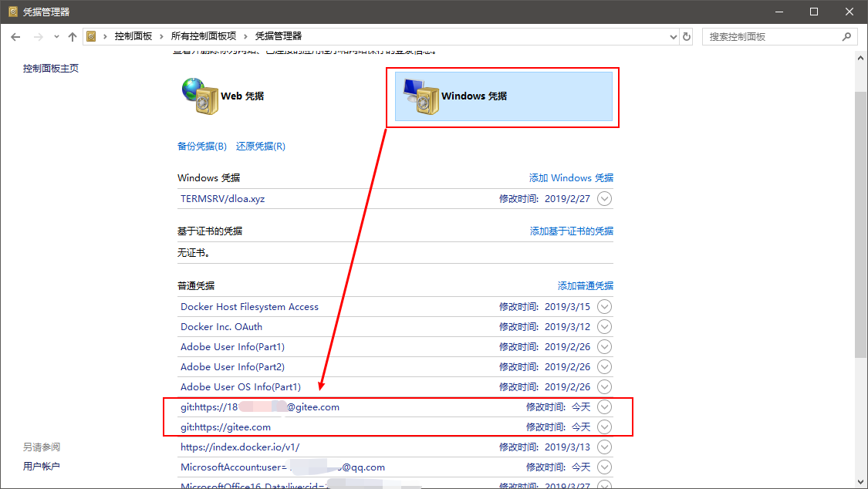Select the Windows 凭据 category
Viewport: 868px width, 489px height.
[504, 96]
